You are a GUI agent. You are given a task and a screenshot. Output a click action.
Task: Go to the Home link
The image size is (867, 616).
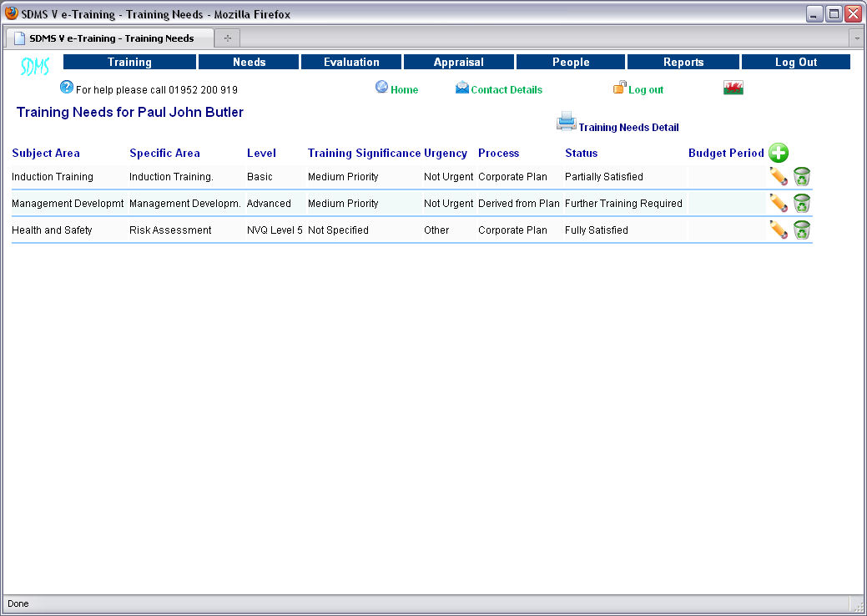(404, 89)
